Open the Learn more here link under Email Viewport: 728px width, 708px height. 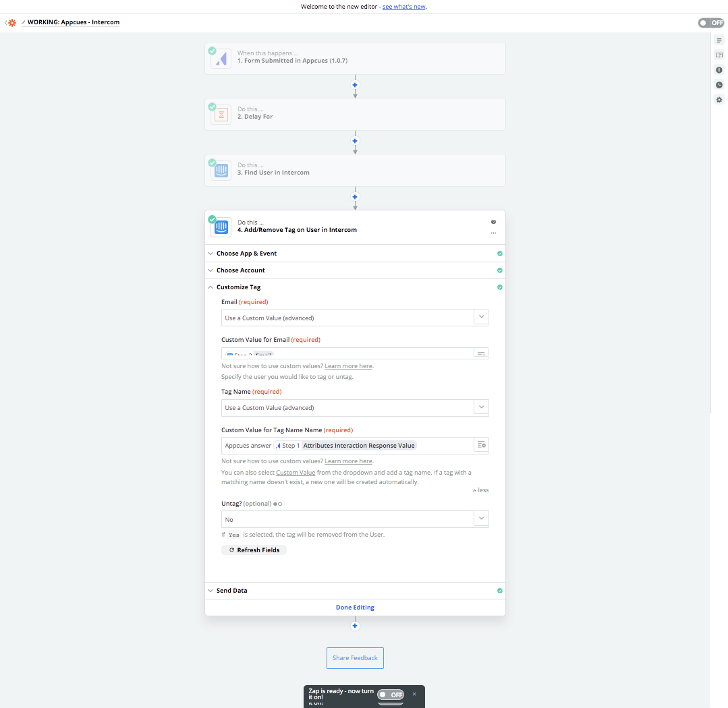(348, 366)
